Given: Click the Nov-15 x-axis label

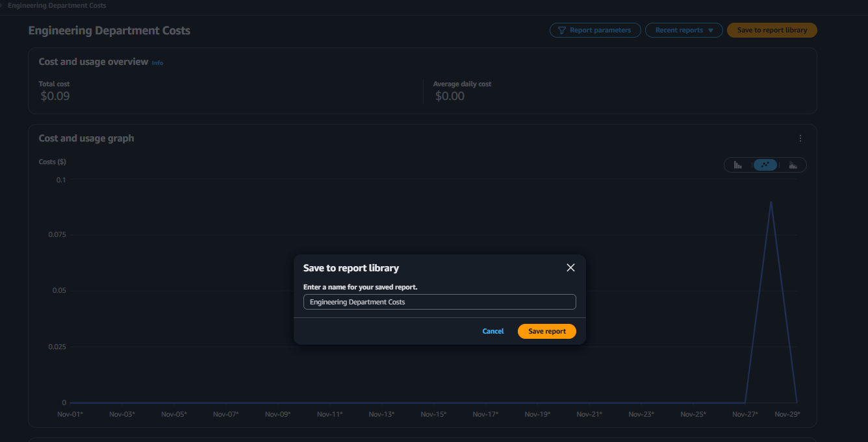Looking at the screenshot, I should 433,414.
